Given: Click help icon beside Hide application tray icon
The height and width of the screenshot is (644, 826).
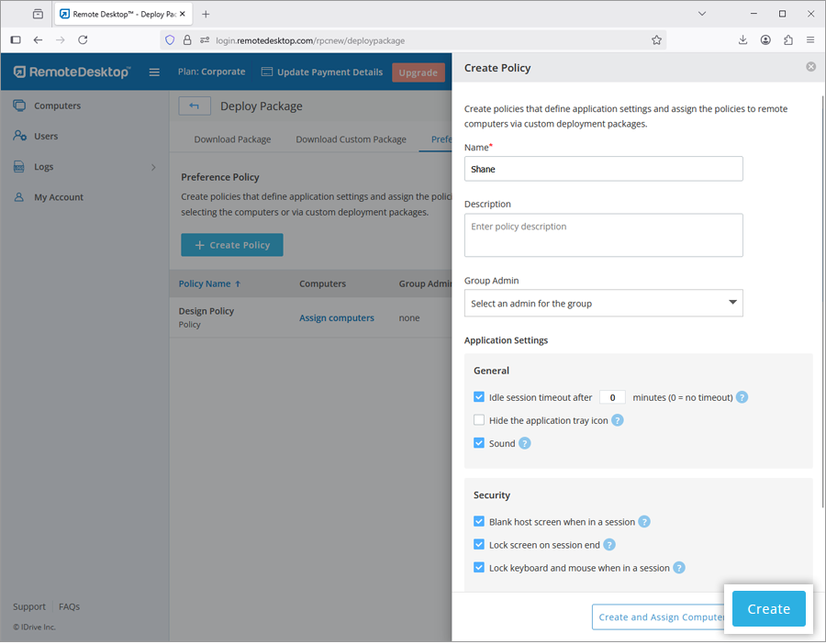Looking at the screenshot, I should pyautogui.click(x=618, y=420).
